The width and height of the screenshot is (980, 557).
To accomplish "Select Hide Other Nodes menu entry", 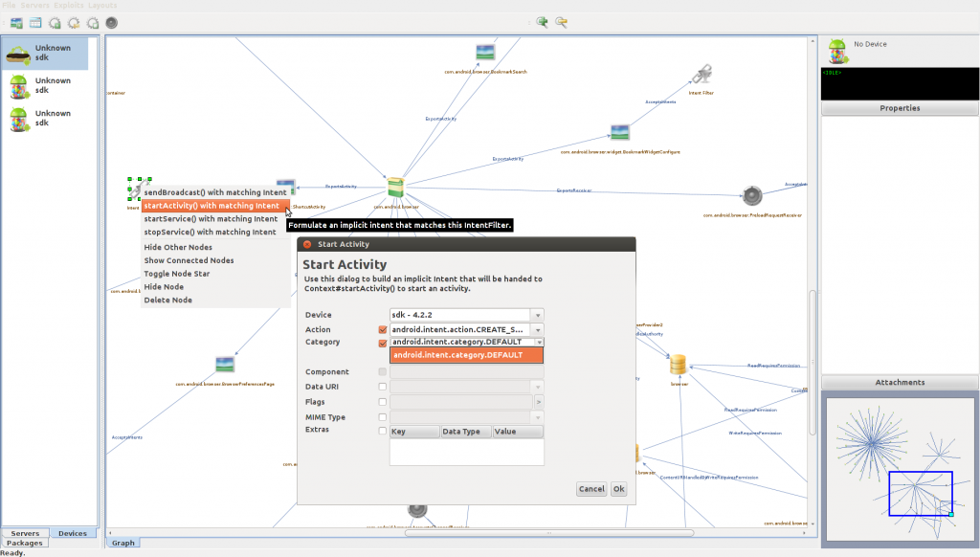I will point(215,248).
